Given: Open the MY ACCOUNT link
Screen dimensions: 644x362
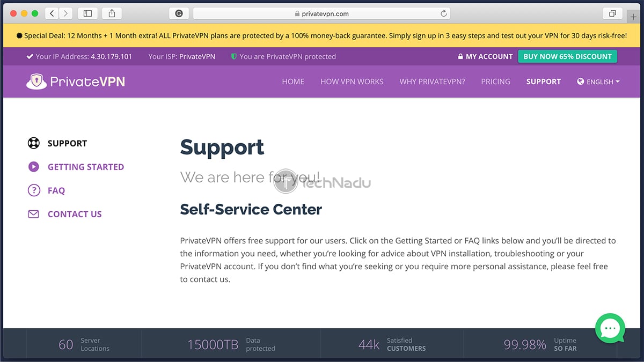Looking at the screenshot, I should [x=489, y=56].
